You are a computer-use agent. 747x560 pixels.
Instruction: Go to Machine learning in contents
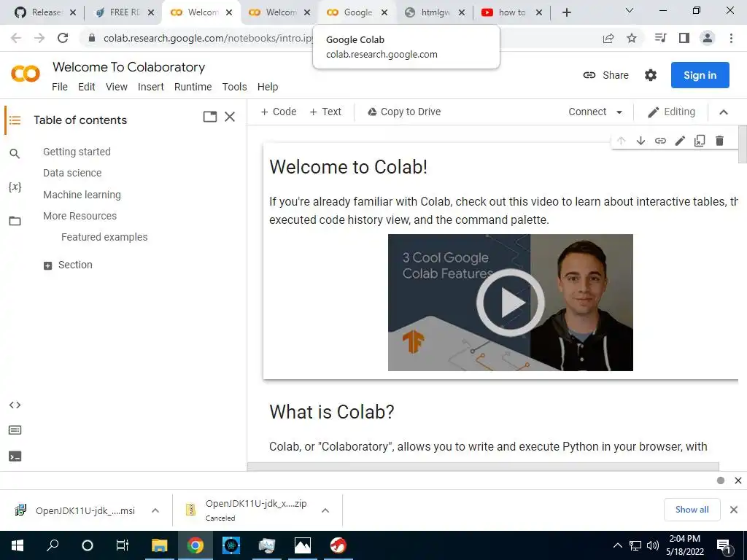[x=82, y=195]
